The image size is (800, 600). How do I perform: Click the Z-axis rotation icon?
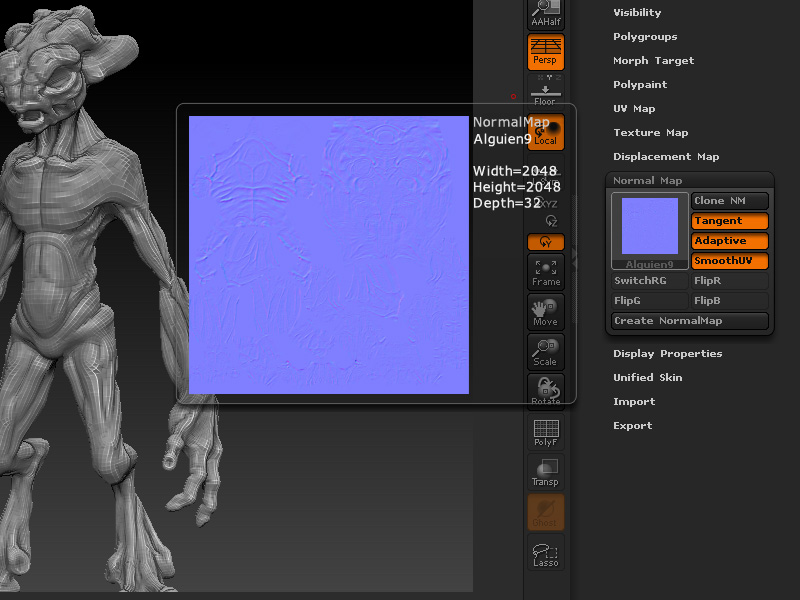click(x=551, y=221)
